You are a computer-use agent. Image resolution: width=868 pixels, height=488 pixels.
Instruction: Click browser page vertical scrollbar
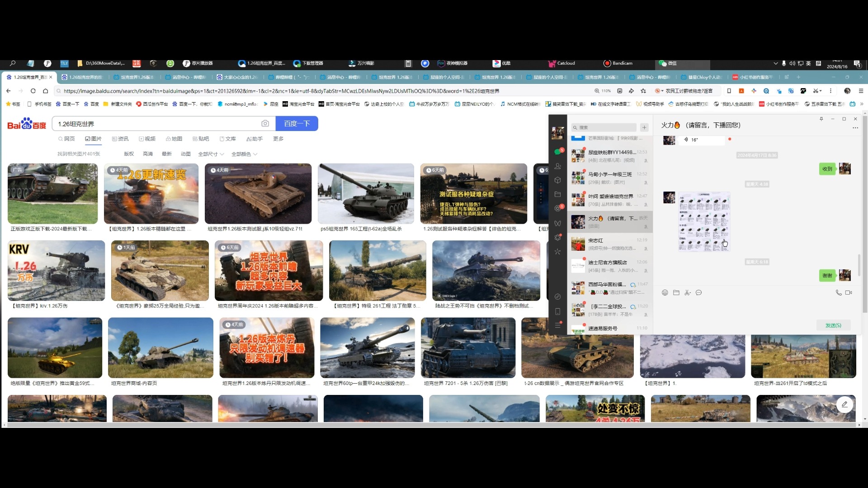(865, 215)
